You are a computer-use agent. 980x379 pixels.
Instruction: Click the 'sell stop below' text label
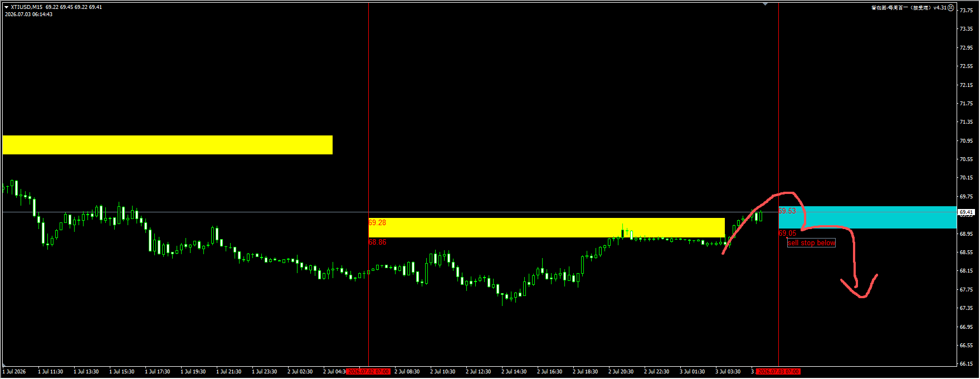click(811, 243)
